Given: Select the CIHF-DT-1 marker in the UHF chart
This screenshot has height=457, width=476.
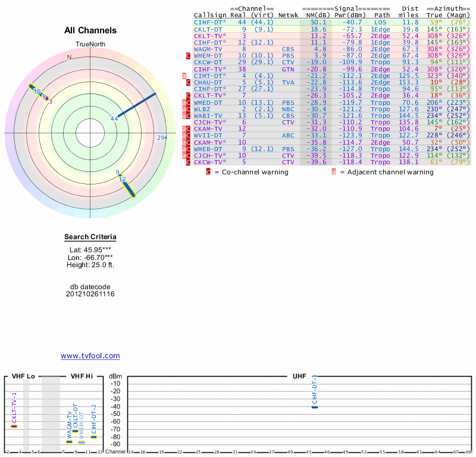Looking at the screenshot, I should pyautogui.click(x=315, y=407).
